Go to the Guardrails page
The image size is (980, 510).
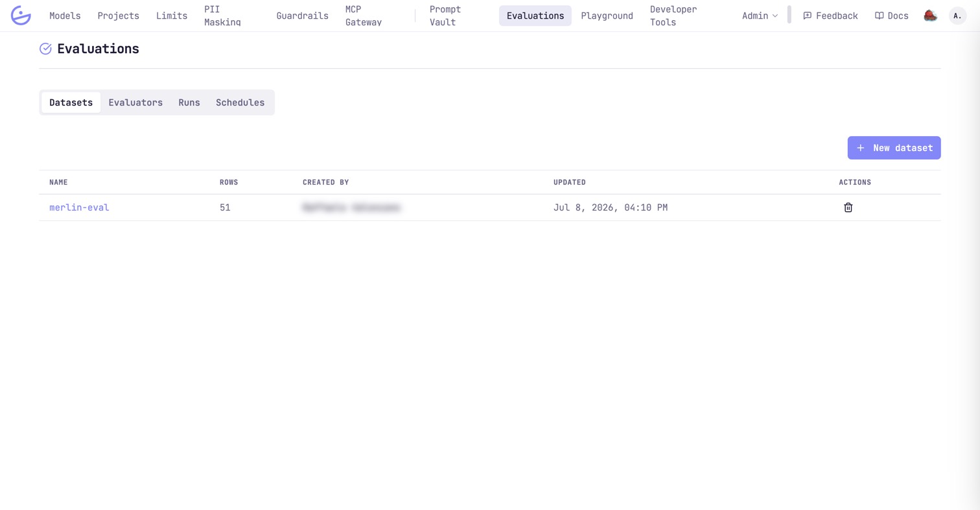[x=302, y=16]
